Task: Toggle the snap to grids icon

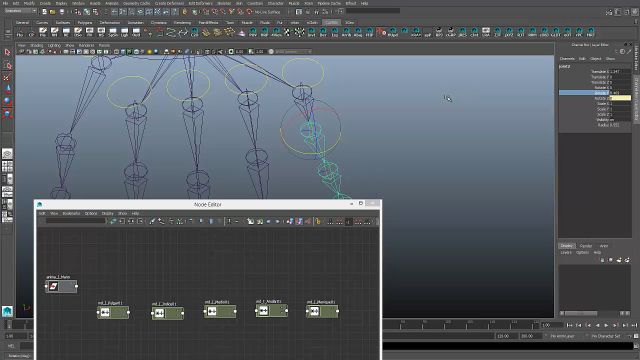Action: tap(206, 12)
